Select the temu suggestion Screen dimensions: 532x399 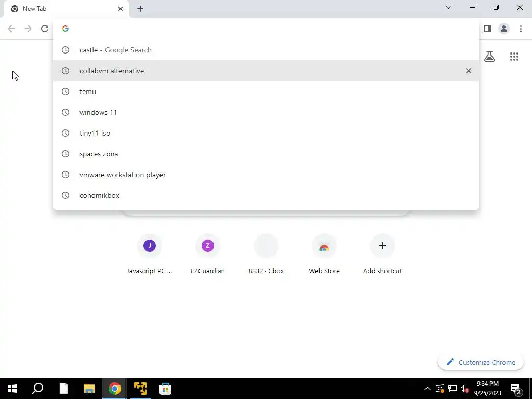pos(266,91)
